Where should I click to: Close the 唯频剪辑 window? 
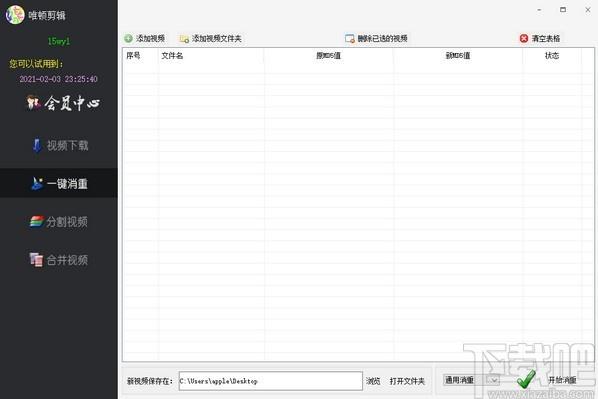click(588, 10)
